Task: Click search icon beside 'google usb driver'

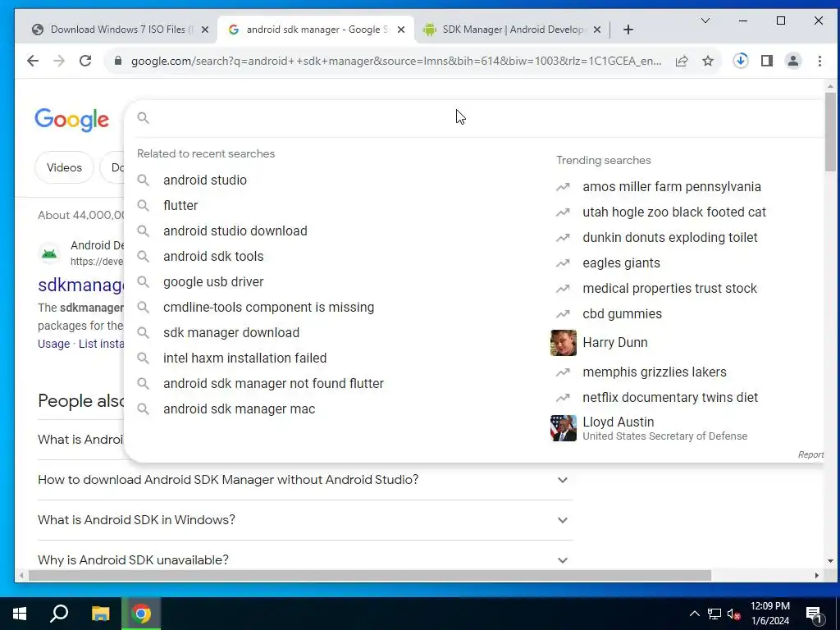Action: [143, 282]
